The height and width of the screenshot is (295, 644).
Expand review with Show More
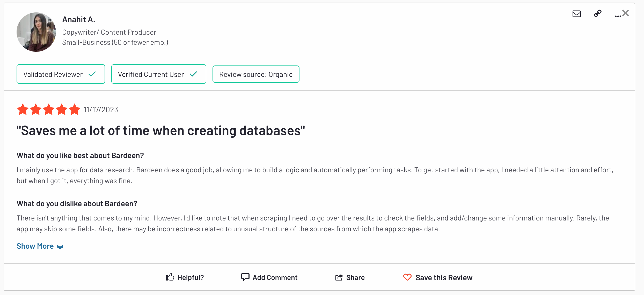(x=40, y=246)
